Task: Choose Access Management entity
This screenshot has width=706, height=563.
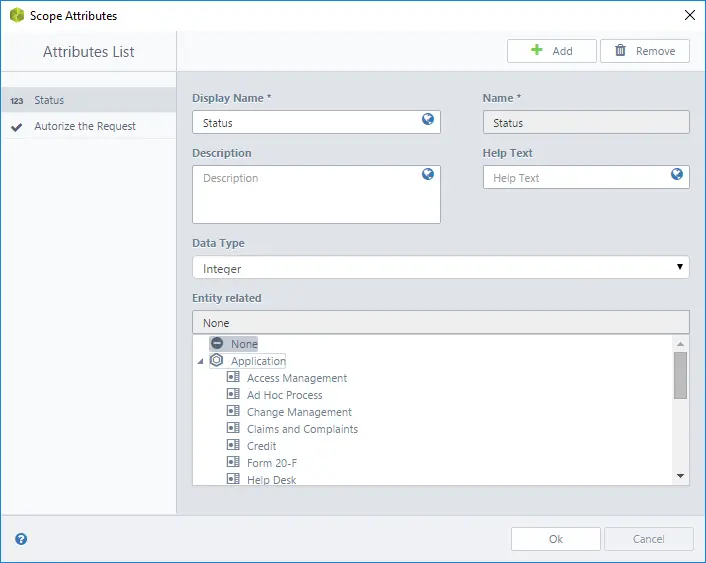Action: pyautogui.click(x=297, y=378)
